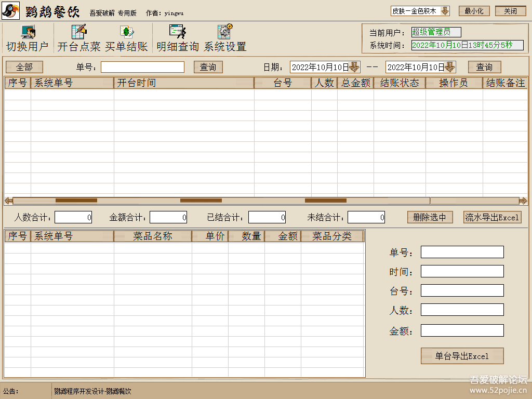Click the 单号 search input field

click(142, 67)
